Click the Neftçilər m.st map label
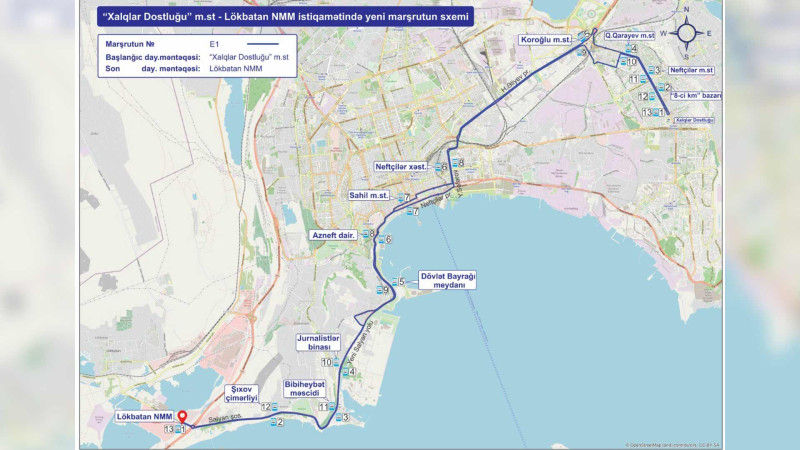The height and width of the screenshot is (450, 800). [691, 70]
